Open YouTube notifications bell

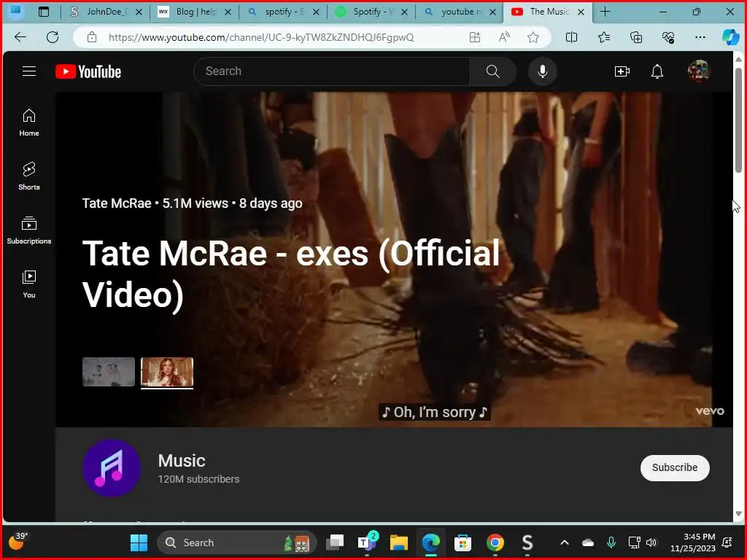click(657, 71)
